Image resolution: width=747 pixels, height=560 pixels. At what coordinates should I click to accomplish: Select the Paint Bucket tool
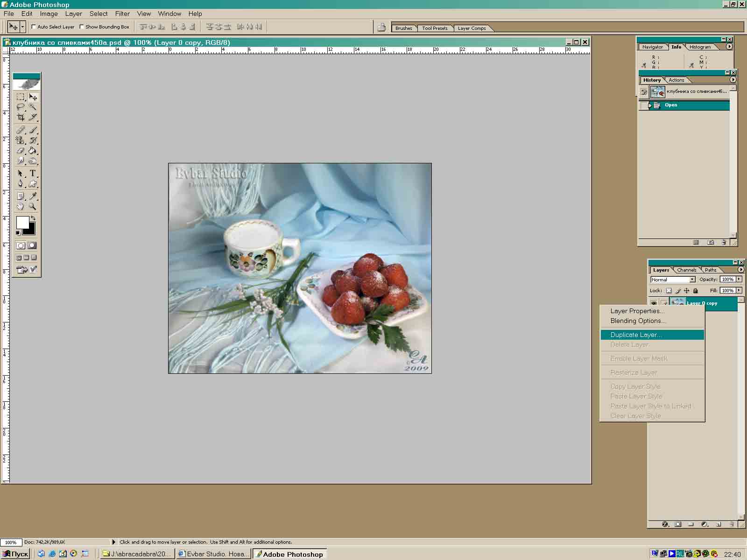pos(33,151)
